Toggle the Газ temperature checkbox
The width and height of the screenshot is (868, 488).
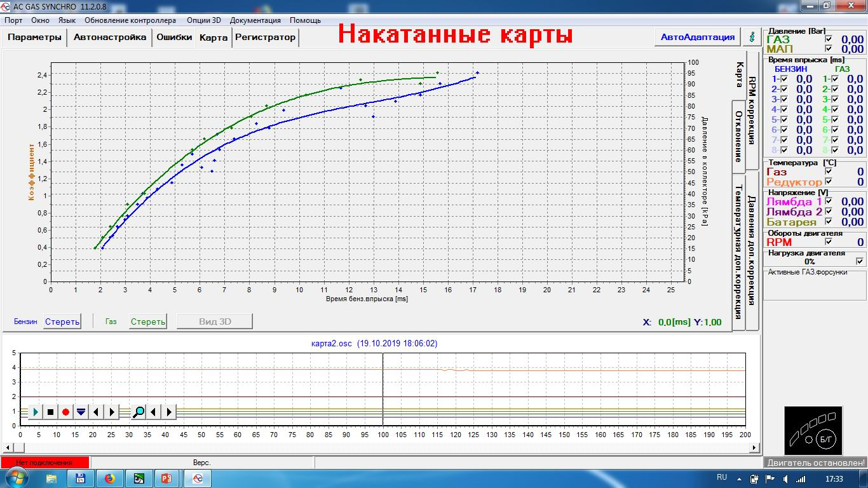(x=829, y=172)
